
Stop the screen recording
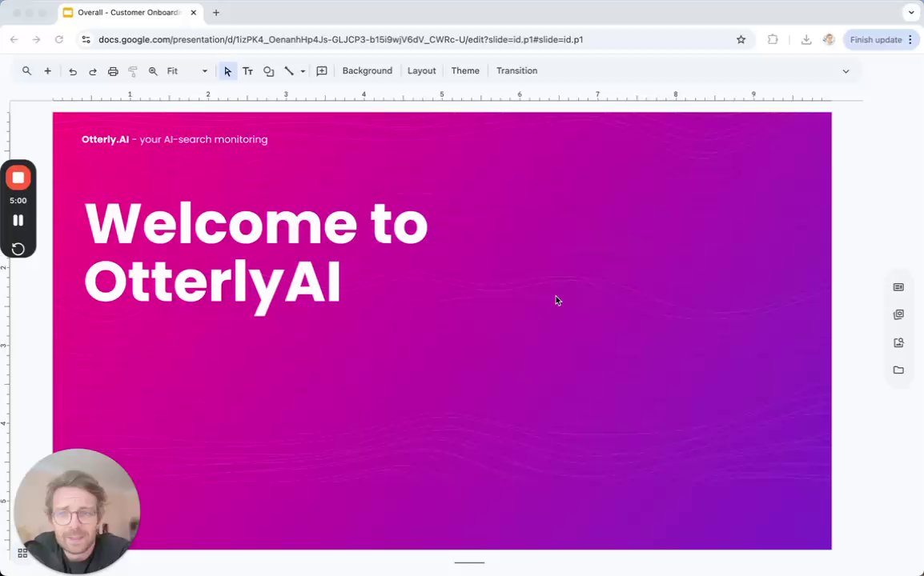point(18,178)
